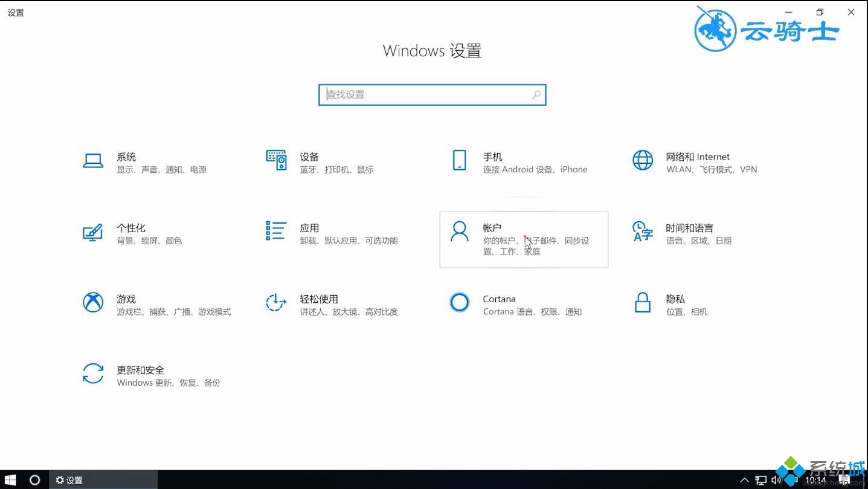Click the 10:14 taskbar clock
868x489 pixels.
815,481
